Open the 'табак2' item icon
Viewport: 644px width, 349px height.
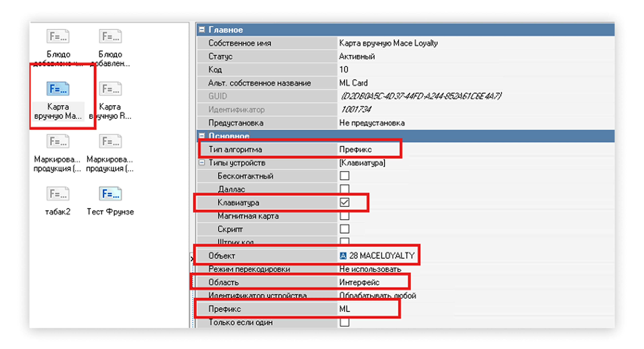[x=58, y=194]
